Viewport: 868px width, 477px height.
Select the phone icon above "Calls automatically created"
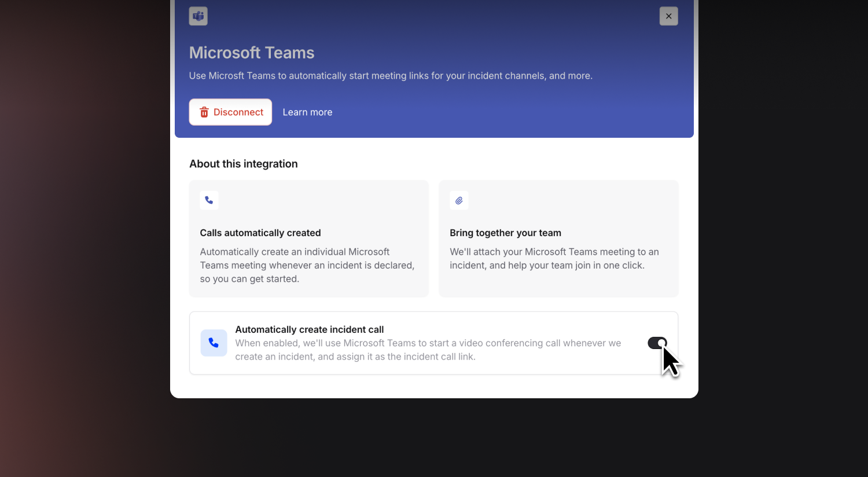pos(209,200)
